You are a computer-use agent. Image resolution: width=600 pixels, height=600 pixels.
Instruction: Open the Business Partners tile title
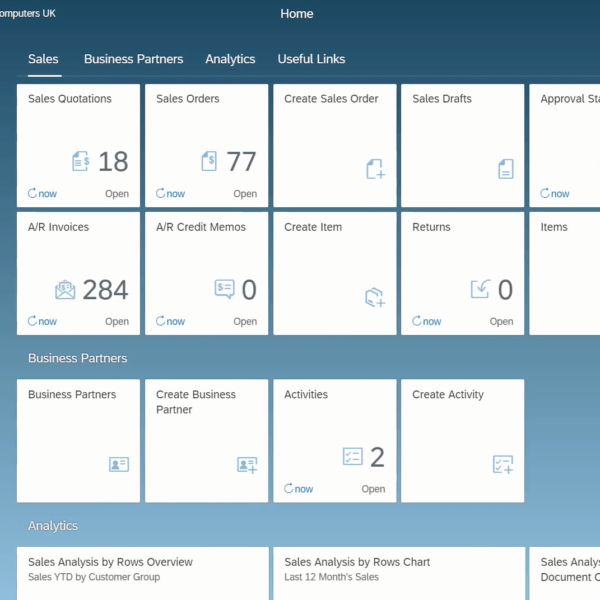click(72, 395)
